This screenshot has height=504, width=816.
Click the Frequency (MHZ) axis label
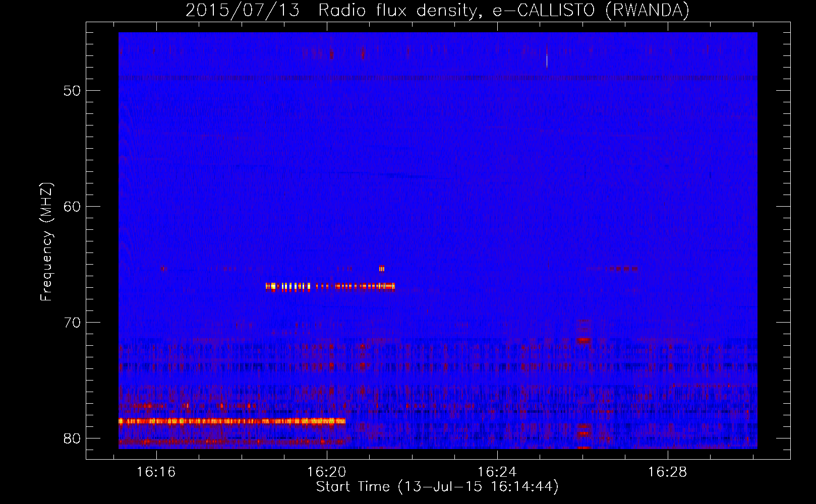[x=46, y=242]
